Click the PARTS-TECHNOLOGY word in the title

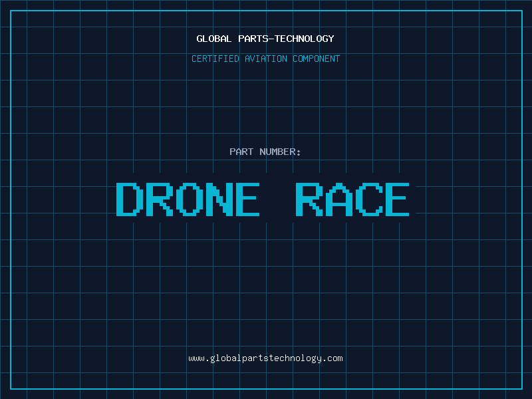(x=286, y=39)
